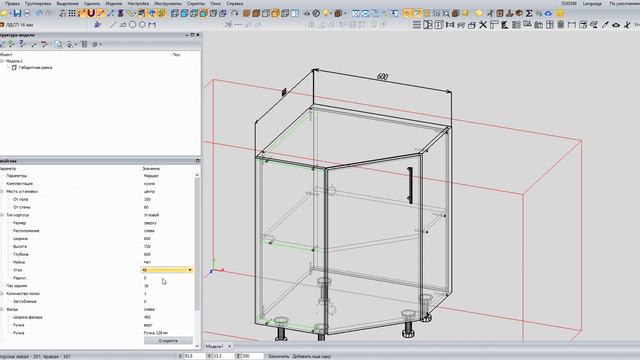Click the Закончить command in status bar
Viewport: 640px width, 360px height.
tap(278, 356)
